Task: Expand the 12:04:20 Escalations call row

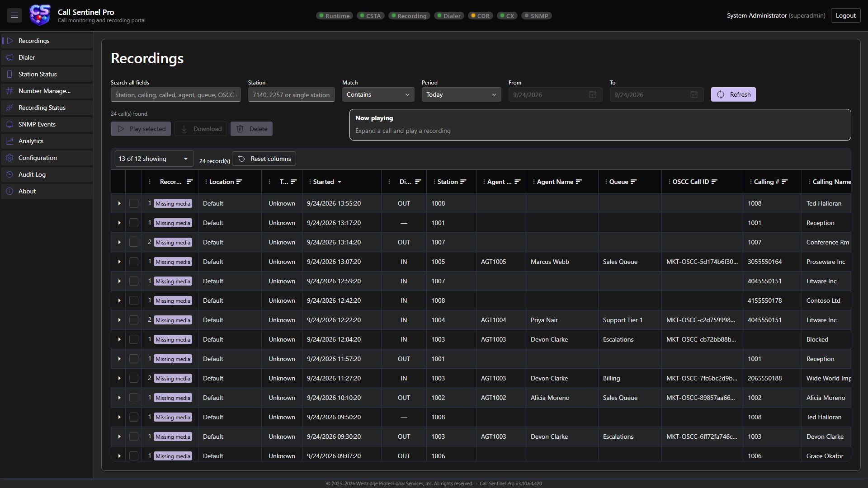Action: 119,340
